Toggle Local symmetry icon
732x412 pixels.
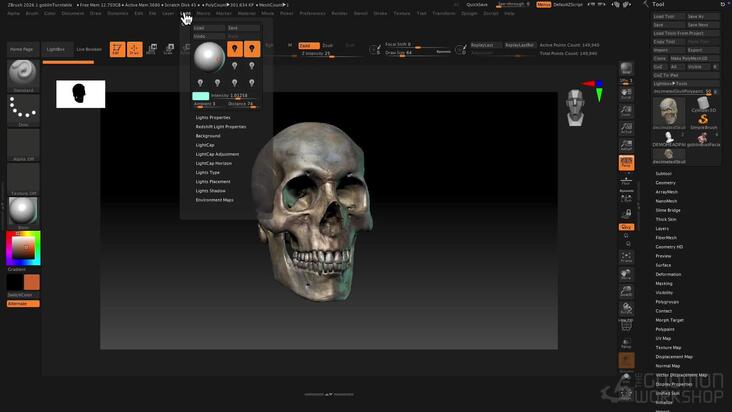click(626, 198)
